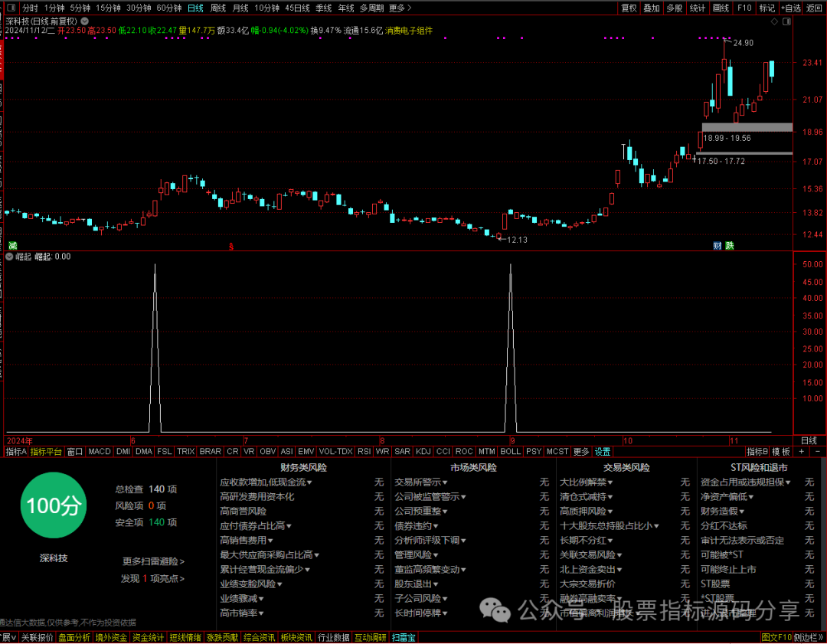
Task: Select the OBV indicator
Action: pos(267,452)
